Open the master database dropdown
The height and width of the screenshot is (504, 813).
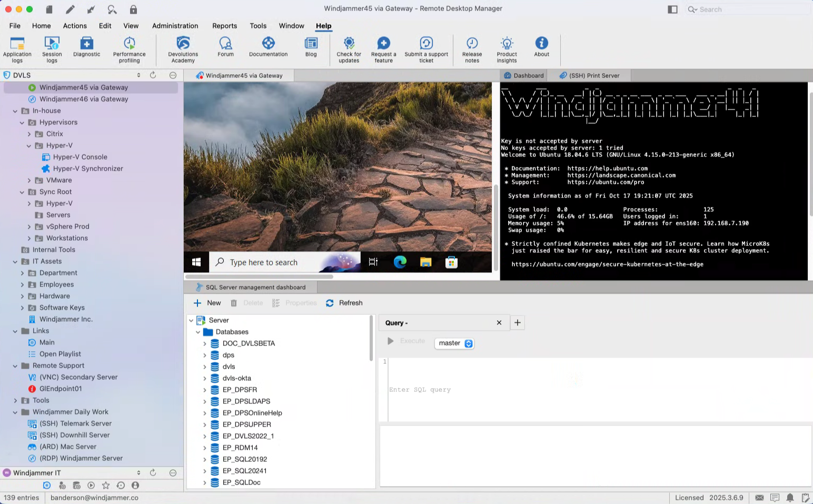[x=455, y=343]
